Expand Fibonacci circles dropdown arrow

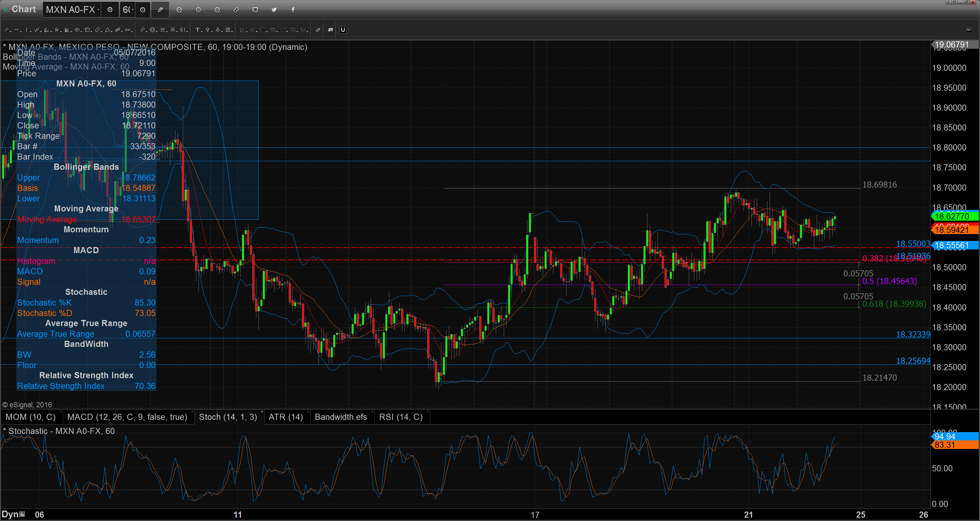[x=157, y=32]
